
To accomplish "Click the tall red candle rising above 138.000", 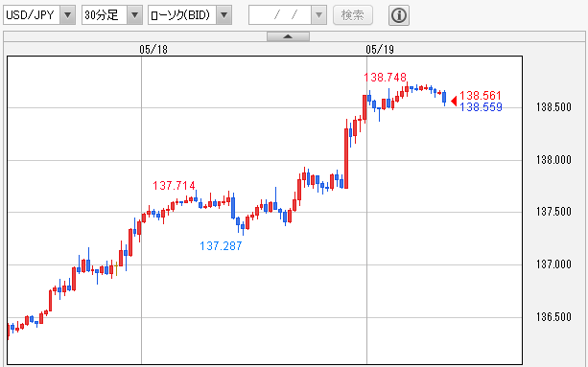I will pyautogui.click(x=346, y=158).
